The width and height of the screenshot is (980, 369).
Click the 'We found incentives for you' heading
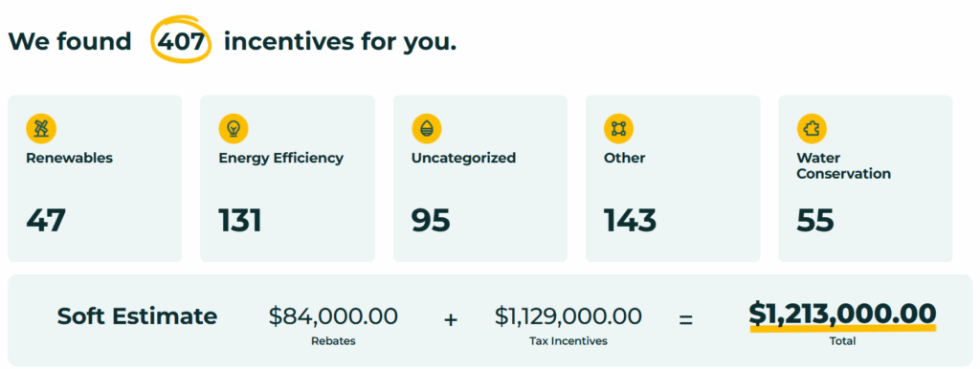point(232,42)
